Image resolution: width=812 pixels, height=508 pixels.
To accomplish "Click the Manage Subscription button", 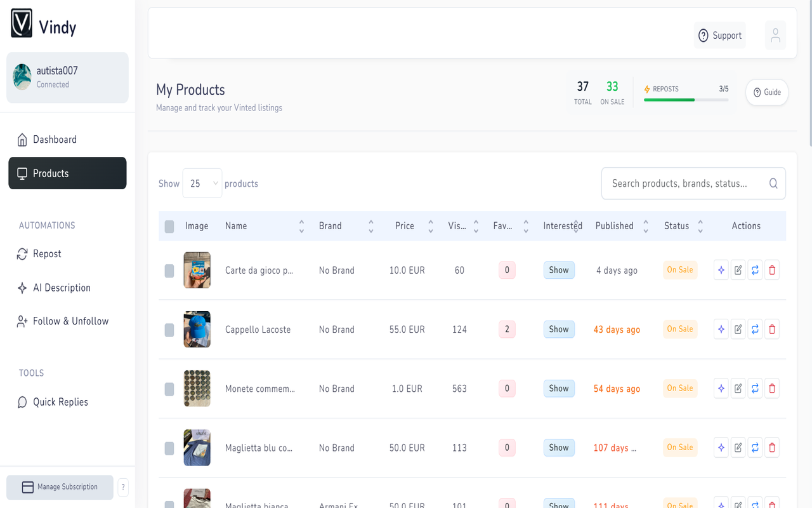I will pyautogui.click(x=60, y=487).
